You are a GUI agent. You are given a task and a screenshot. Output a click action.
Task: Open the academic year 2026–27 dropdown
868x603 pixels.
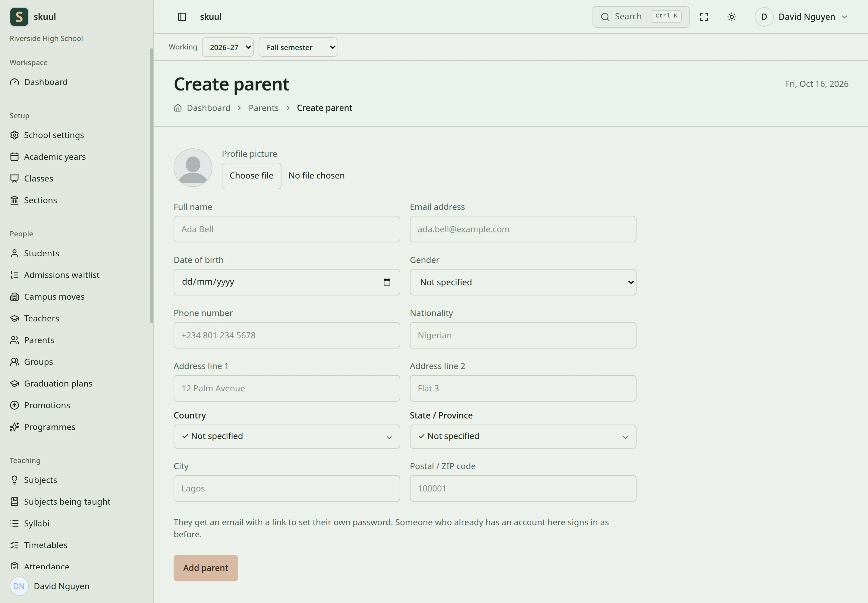[x=228, y=47]
